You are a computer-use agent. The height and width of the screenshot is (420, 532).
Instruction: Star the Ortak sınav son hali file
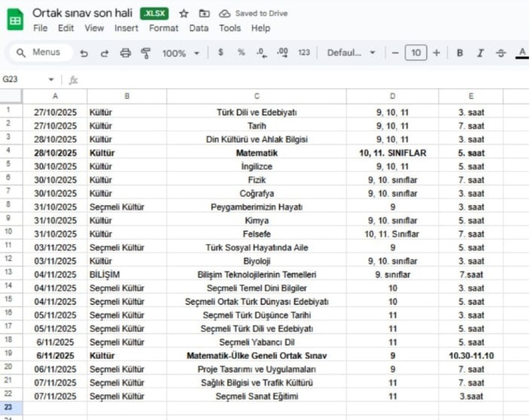pyautogui.click(x=184, y=14)
